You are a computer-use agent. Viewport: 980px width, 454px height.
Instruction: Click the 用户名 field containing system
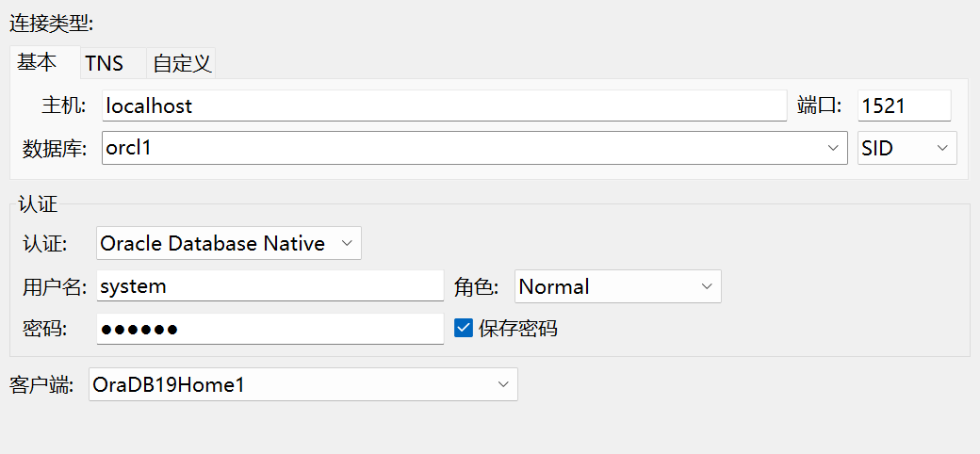269,285
